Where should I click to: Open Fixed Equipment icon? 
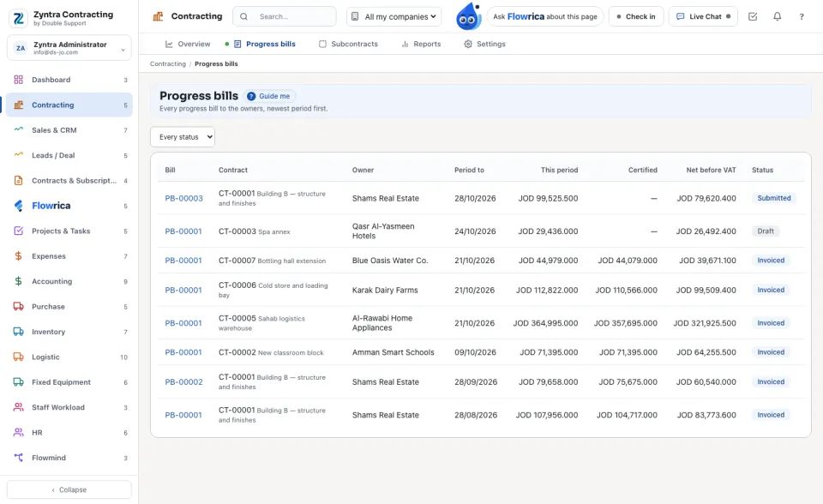coord(18,382)
